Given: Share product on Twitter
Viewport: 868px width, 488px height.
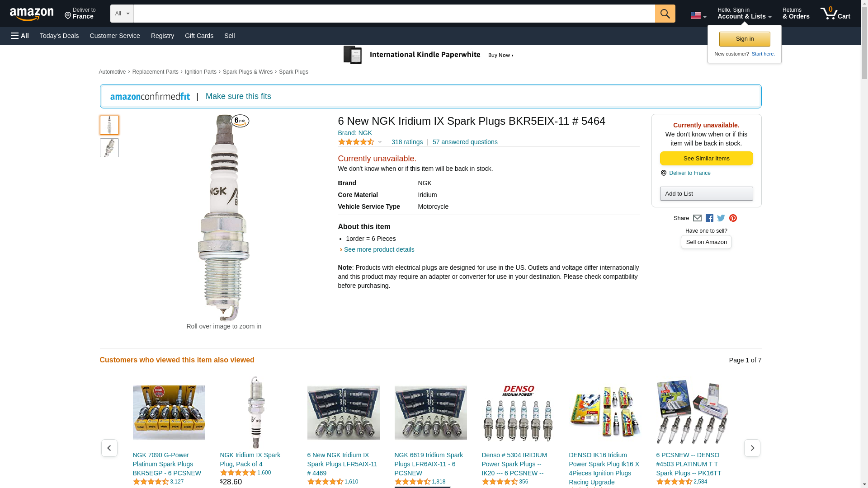Looking at the screenshot, I should [721, 218].
